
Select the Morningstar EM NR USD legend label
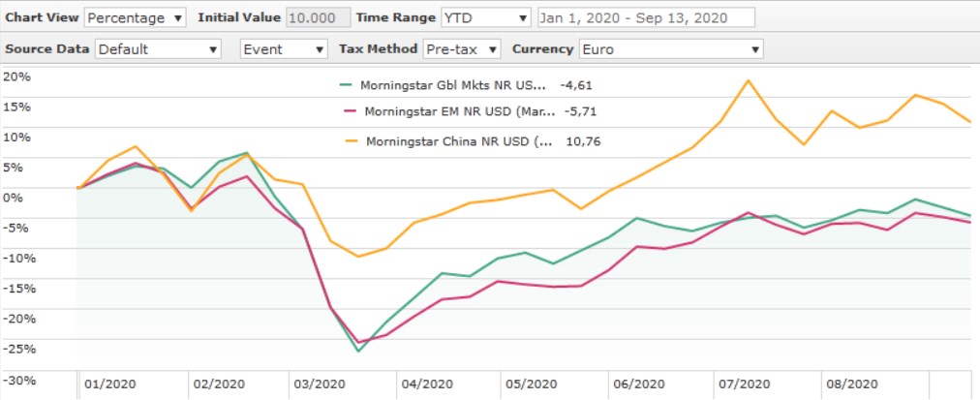(454, 111)
